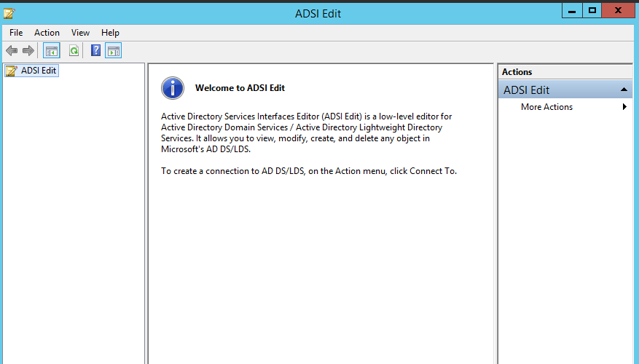Expand the More Actions submenu arrow
Screen dimensions: 639x364
coord(624,107)
